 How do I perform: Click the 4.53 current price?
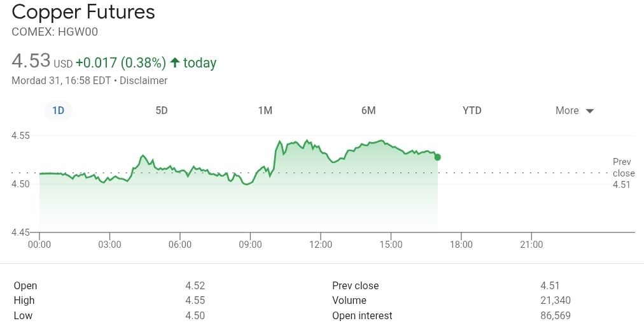point(31,61)
